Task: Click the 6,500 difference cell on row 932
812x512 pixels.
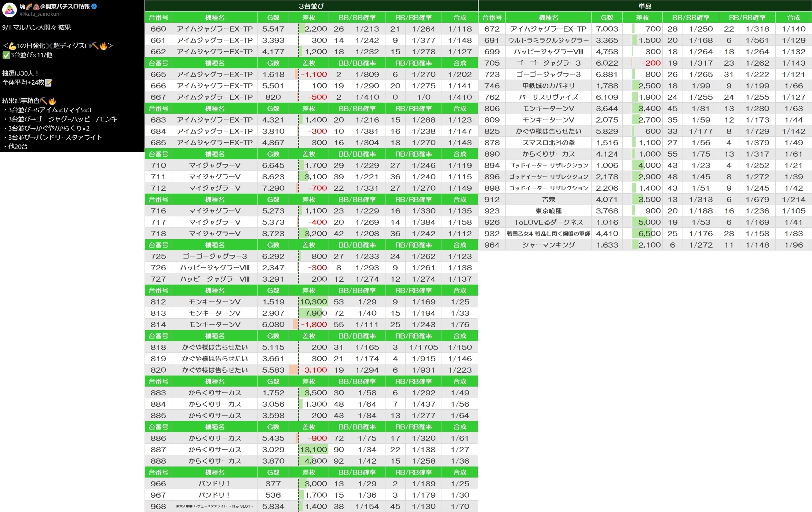Action: pyautogui.click(x=649, y=234)
